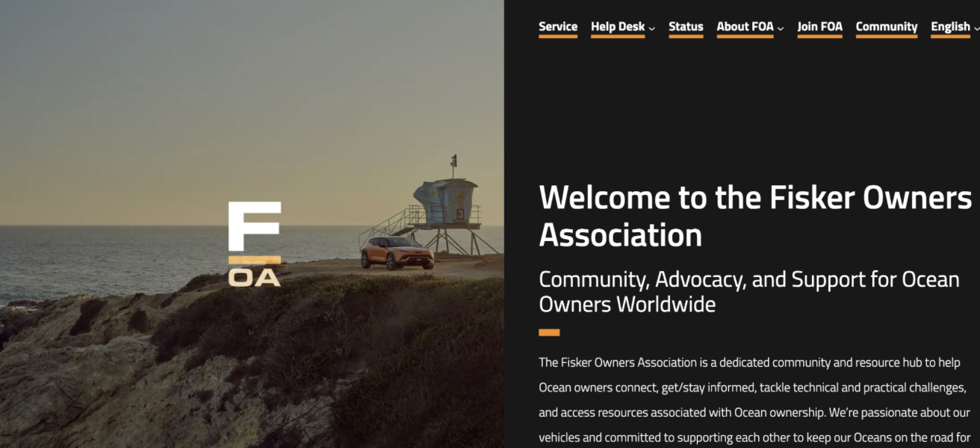Click the Community, Advocacy, and Support subheading

point(749,292)
